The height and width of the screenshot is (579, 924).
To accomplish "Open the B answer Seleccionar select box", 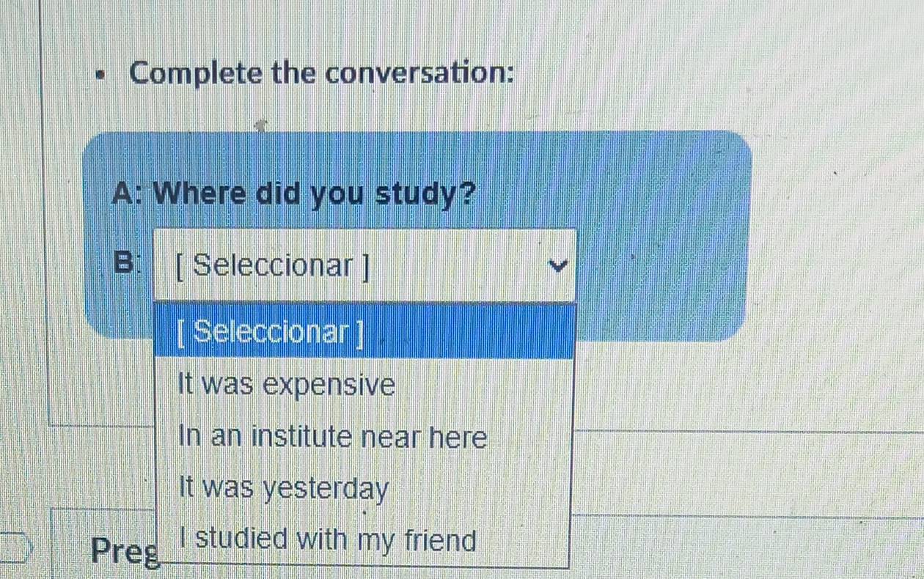I will point(364,265).
